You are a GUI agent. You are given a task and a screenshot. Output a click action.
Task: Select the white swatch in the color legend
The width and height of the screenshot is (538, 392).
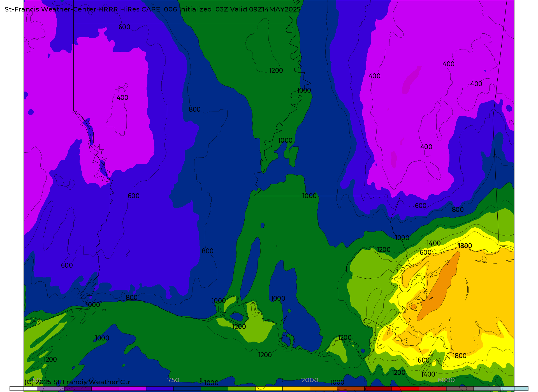coord(23,389)
